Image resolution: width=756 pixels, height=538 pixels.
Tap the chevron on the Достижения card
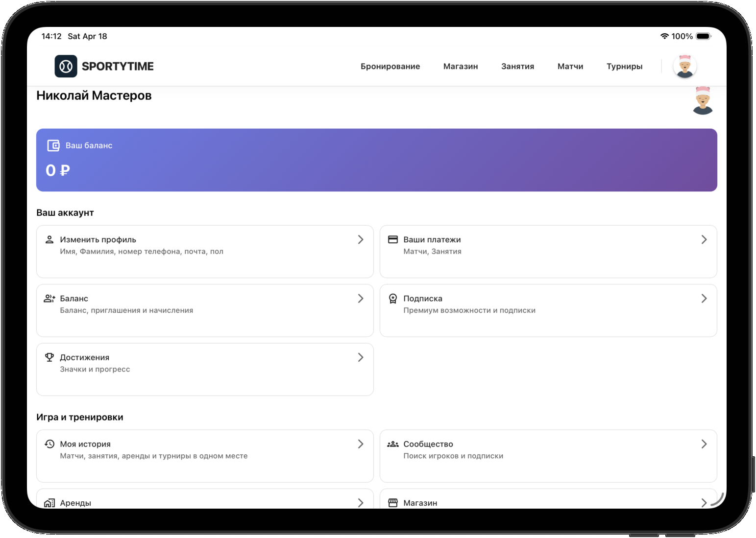pos(361,357)
